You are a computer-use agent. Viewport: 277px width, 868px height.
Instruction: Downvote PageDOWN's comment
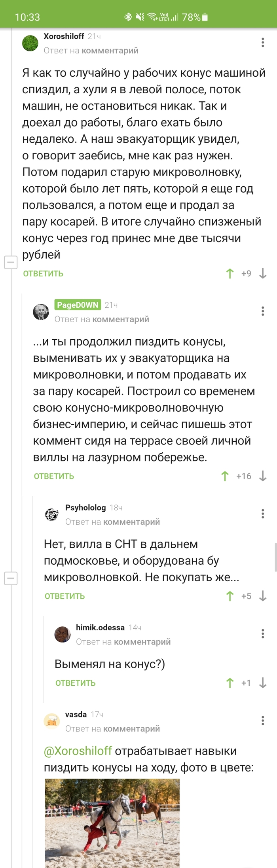262,476
